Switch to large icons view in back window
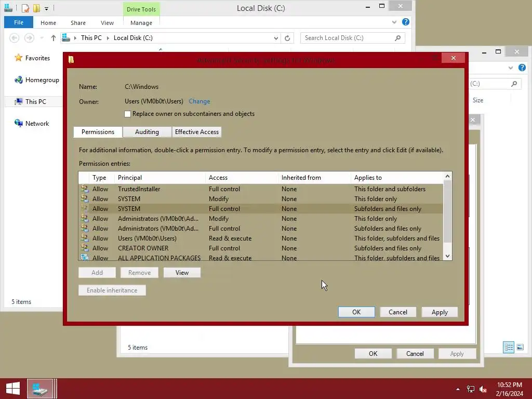 click(x=520, y=347)
